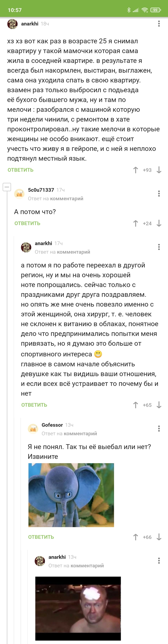Collapse the 5c0u71337 comment thread

click(x=7, y=187)
